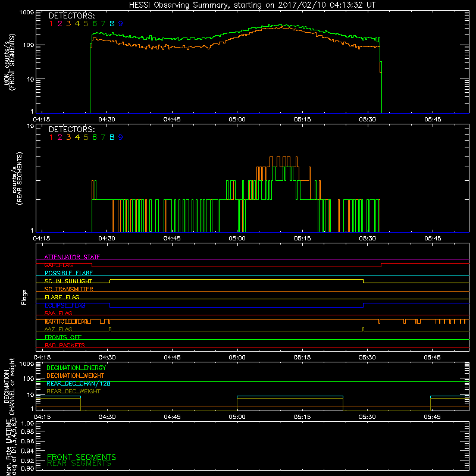This screenshot has width=476, height=476.
Task: Click detector 5 in rear segments legend
Action: 86,137
